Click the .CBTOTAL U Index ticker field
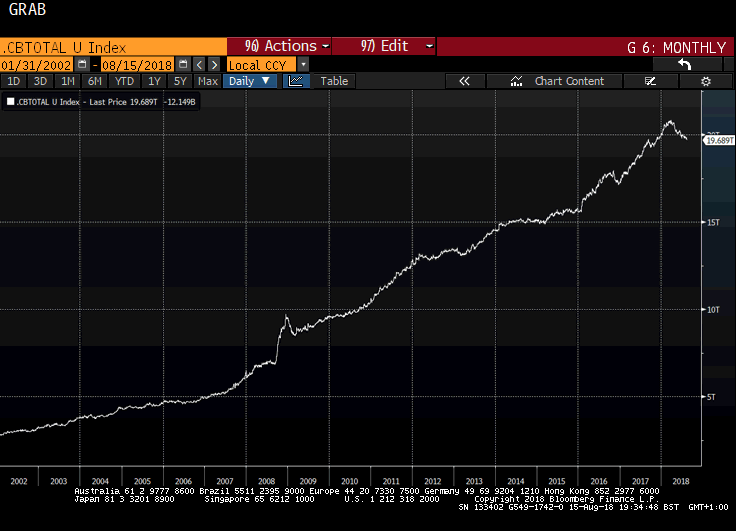 (x=113, y=47)
